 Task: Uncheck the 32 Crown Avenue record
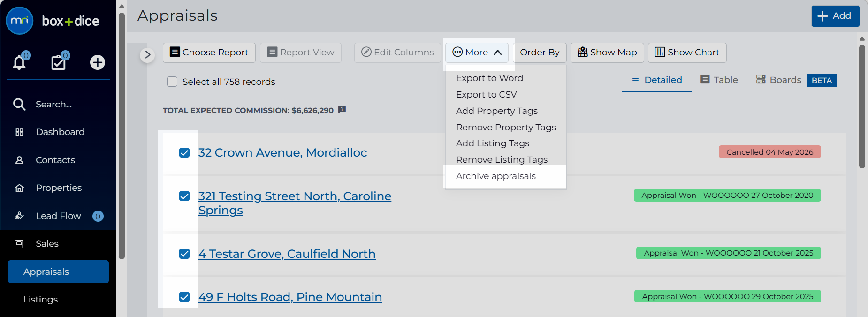pyautogui.click(x=184, y=152)
